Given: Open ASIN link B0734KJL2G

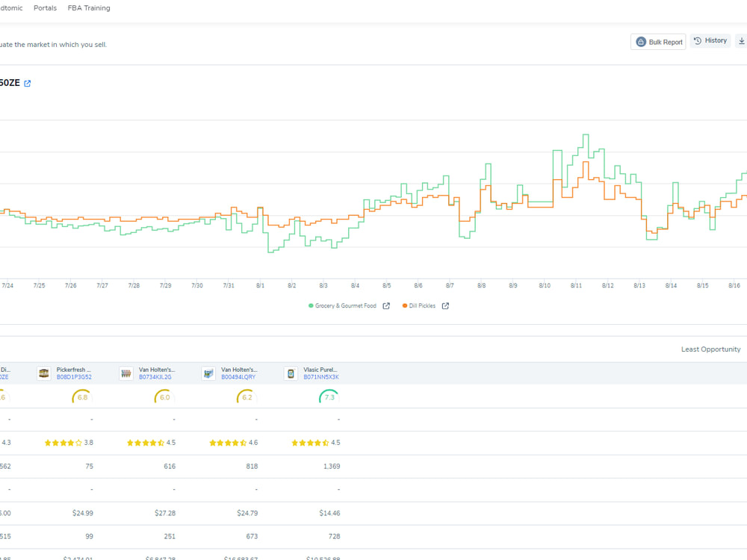Looking at the screenshot, I should click(x=155, y=377).
